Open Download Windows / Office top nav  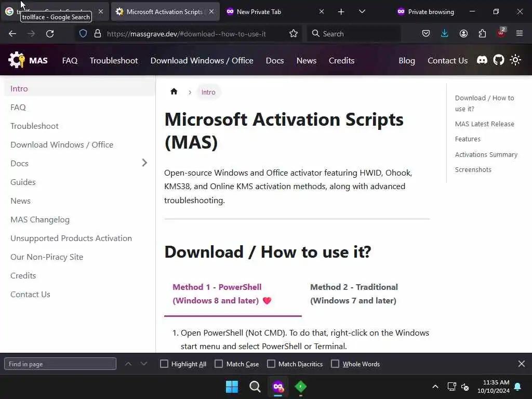tap(202, 60)
